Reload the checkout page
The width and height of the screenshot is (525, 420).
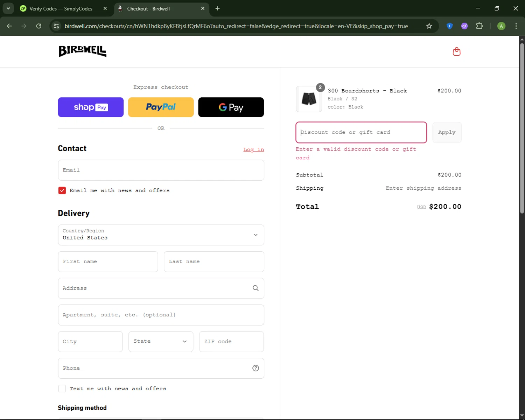38,26
